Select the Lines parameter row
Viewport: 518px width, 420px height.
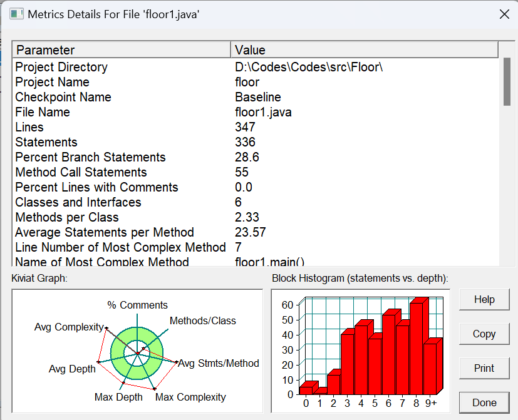pos(256,127)
